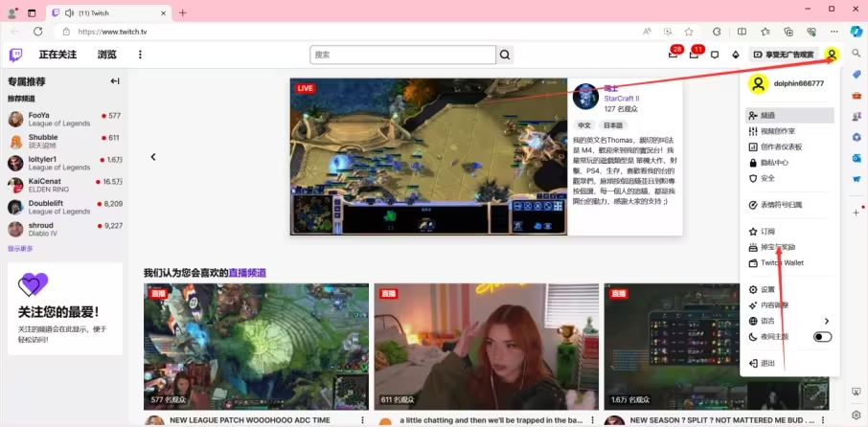Screen dimensions: 868x427
Task: Open the 直播频道 link in recommendations heading
Action: point(247,273)
